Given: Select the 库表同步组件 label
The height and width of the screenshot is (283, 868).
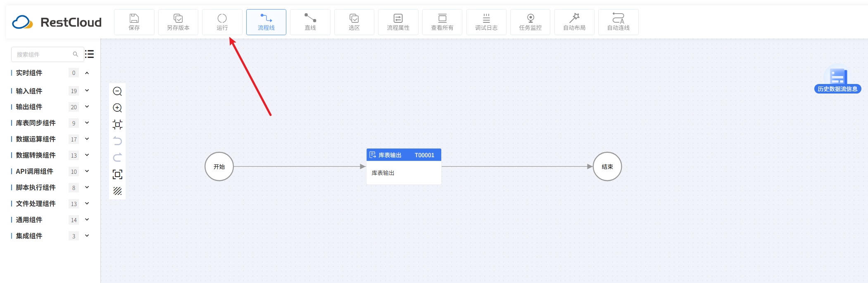Looking at the screenshot, I should 36,123.
